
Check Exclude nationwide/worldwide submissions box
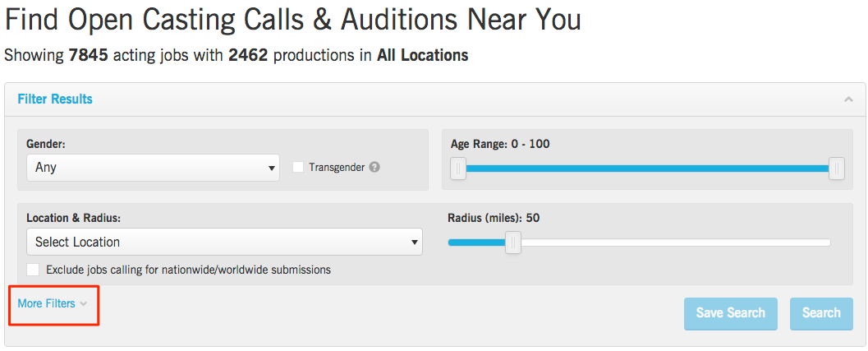[33, 270]
